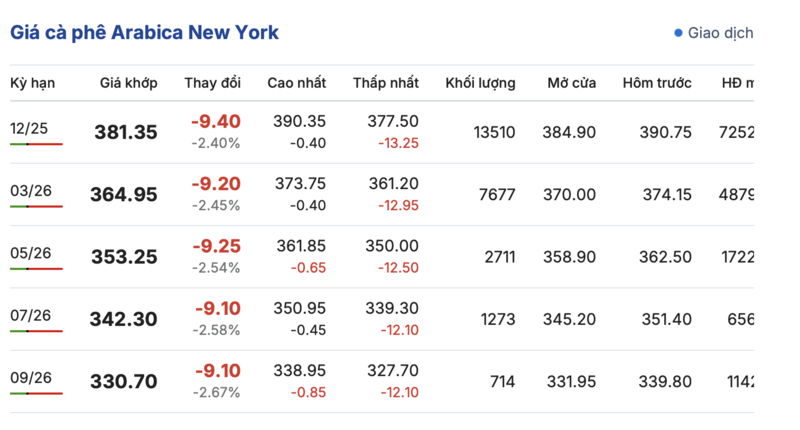Click the -9.25 change value
Image resolution: width=800 pixels, height=430 pixels.
coord(216,246)
